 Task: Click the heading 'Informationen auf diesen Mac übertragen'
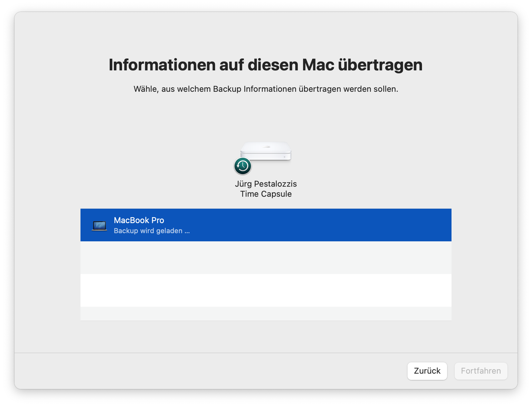pyautogui.click(x=266, y=65)
